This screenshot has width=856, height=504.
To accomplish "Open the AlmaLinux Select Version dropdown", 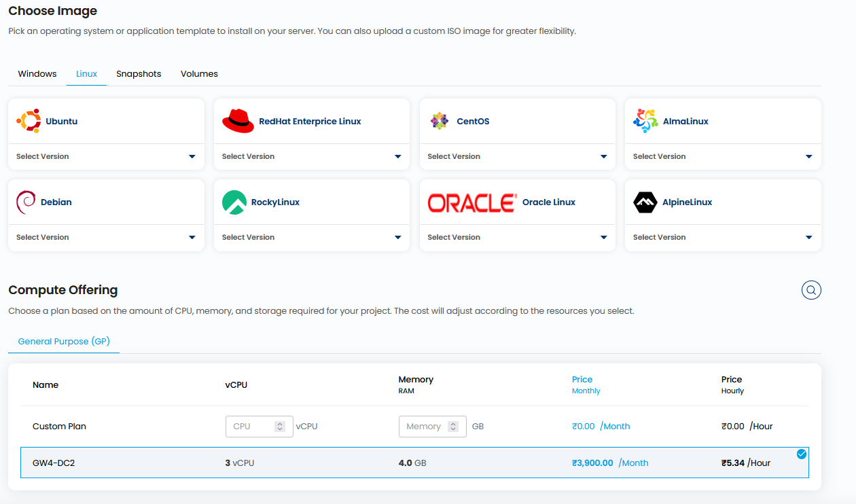I will [723, 156].
